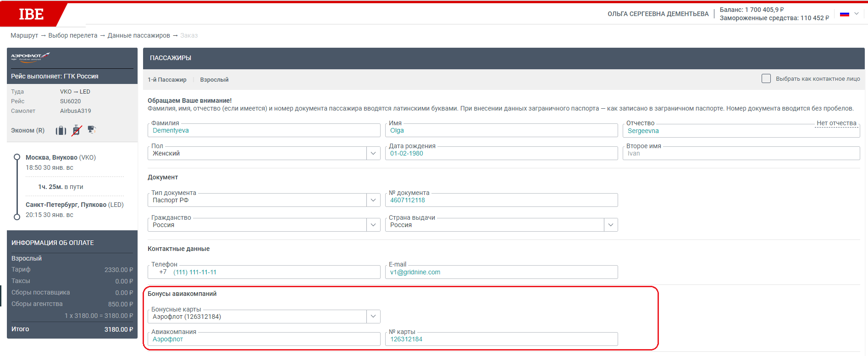868x356 pixels.
Task: Expand the 'Страна выдачи' dropdown
Action: [611, 225]
